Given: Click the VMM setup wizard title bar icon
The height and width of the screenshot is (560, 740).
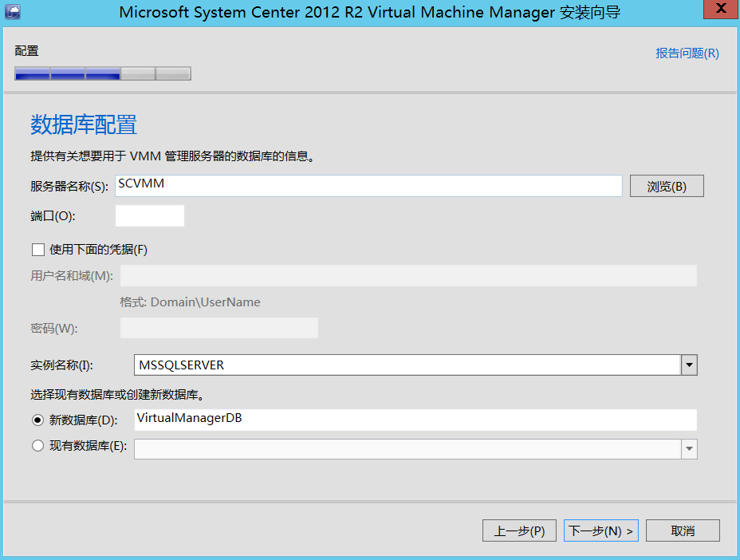Looking at the screenshot, I should tap(13, 11).
